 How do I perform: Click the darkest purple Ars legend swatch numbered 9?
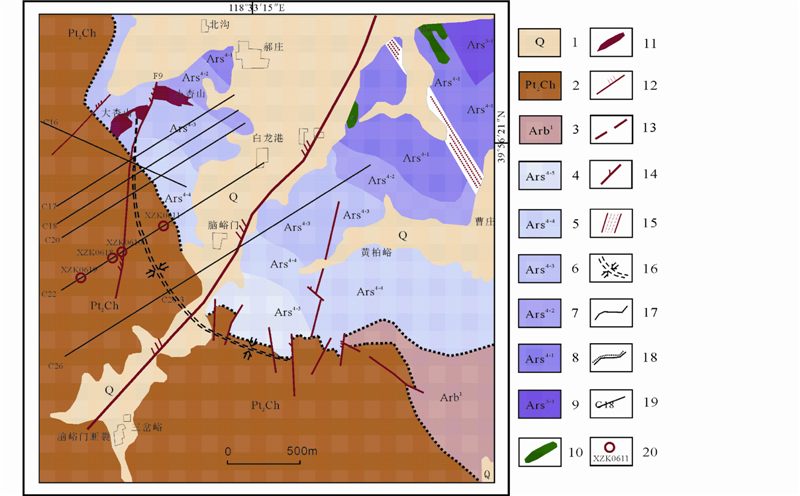[541, 405]
